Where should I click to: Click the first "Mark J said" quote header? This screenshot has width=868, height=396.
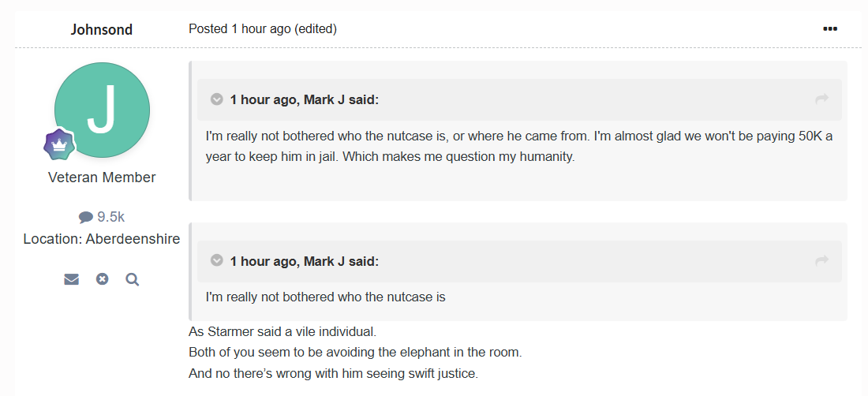304,99
